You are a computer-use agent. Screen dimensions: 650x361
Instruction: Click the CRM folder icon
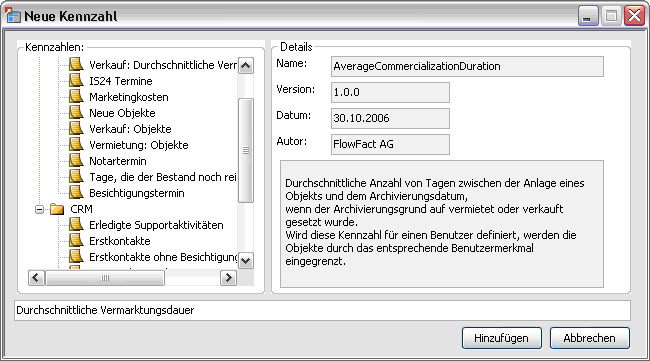click(57, 209)
